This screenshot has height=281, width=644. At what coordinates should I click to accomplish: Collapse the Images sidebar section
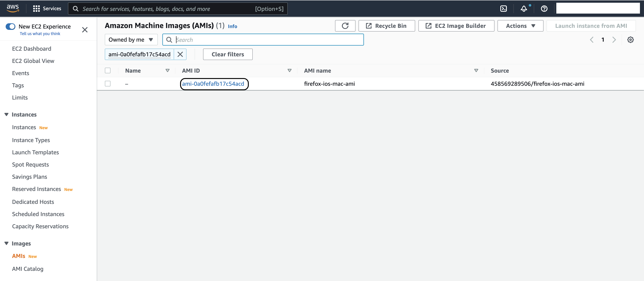click(x=7, y=243)
